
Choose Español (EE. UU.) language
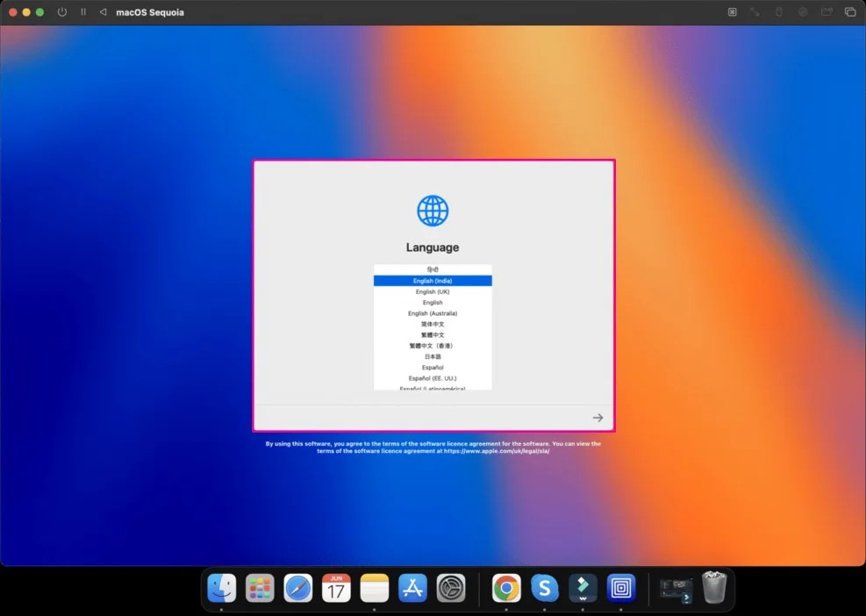click(x=433, y=378)
